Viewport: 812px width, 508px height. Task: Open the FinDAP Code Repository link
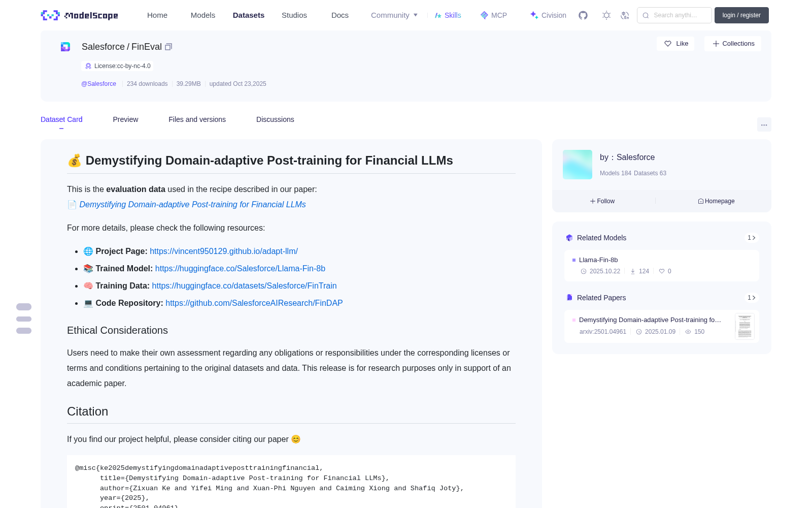[x=254, y=303]
